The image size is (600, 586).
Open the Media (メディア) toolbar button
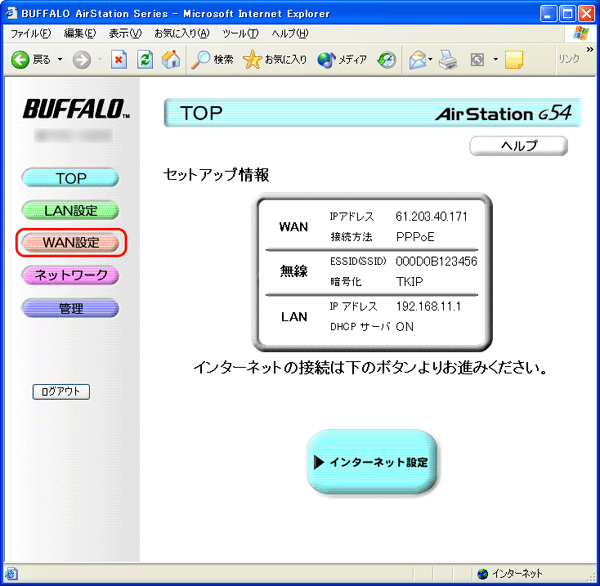point(342,60)
